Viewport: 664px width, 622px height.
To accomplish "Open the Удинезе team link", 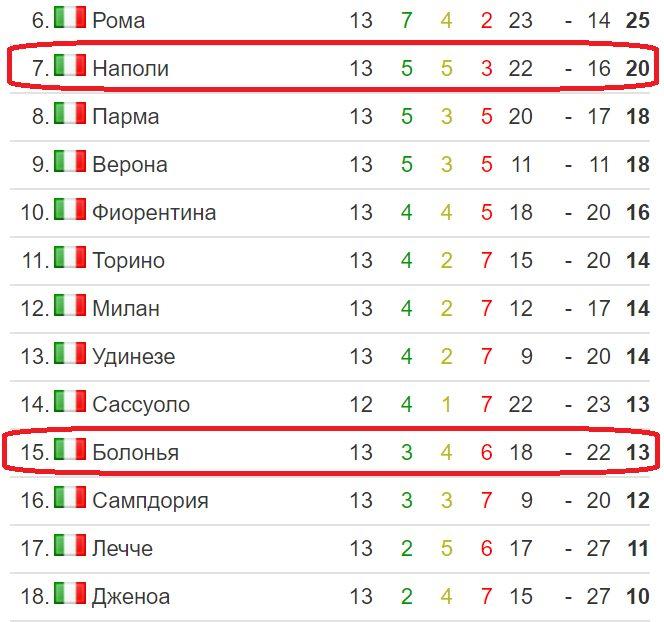I will pyautogui.click(x=133, y=356).
